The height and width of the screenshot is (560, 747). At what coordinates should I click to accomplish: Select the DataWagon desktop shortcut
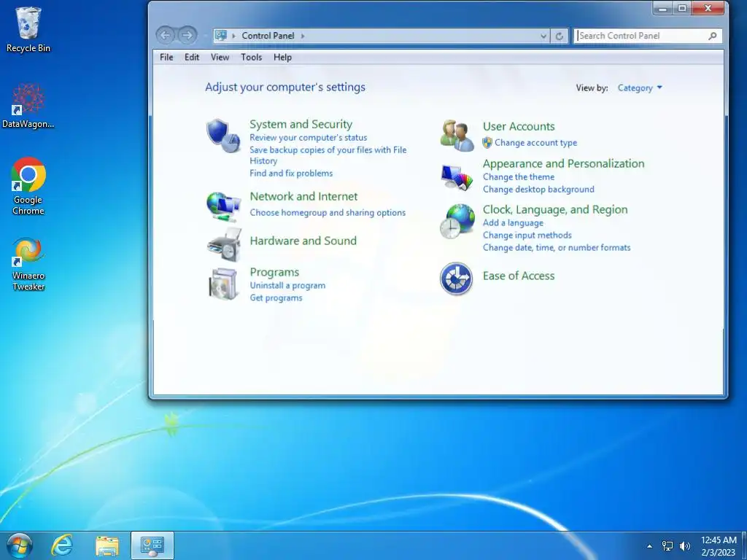point(28,106)
